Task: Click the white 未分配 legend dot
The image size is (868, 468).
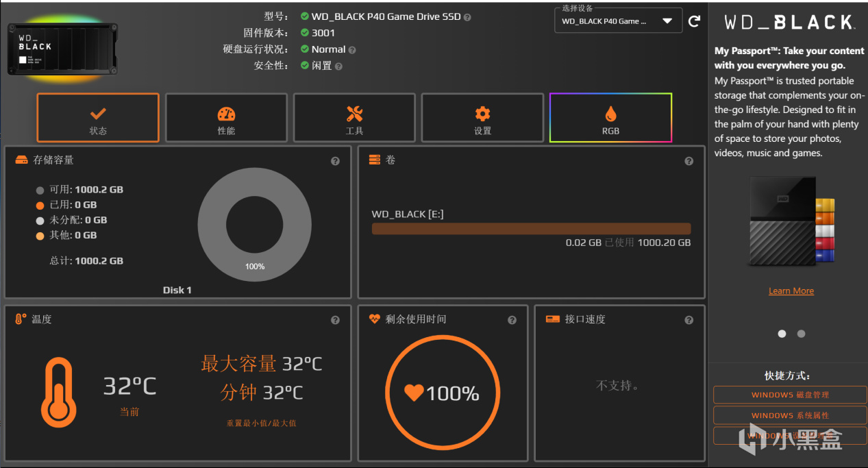Action: tap(40, 220)
